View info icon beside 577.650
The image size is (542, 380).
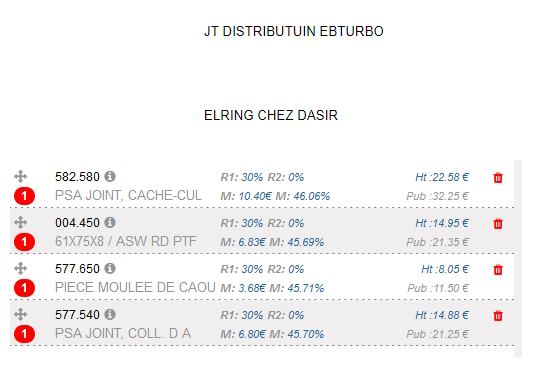click(110, 268)
